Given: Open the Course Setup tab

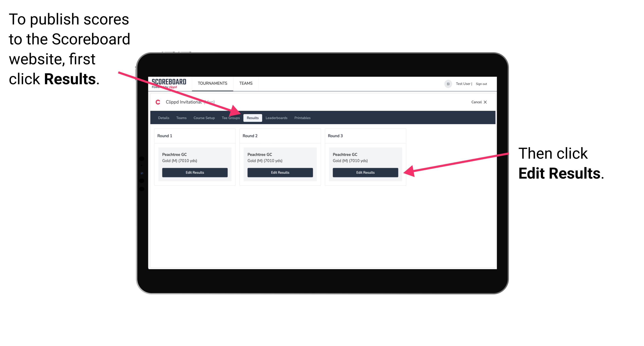Looking at the screenshot, I should pos(204,118).
